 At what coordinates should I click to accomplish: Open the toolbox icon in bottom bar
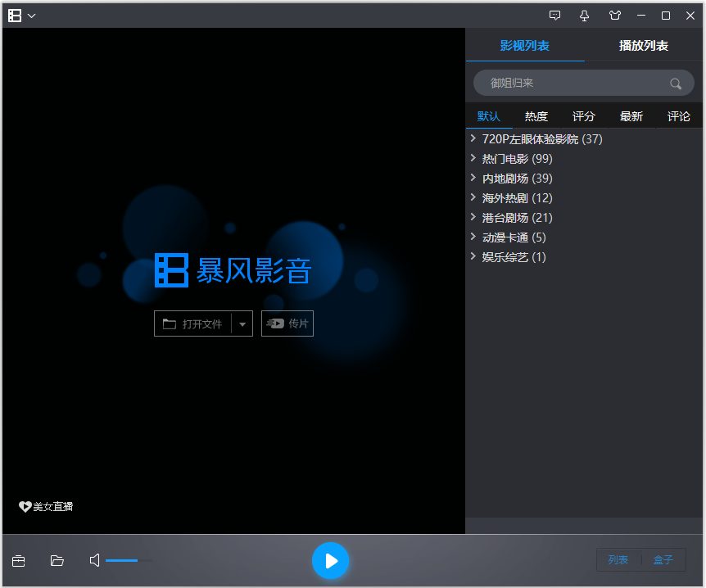(x=19, y=561)
